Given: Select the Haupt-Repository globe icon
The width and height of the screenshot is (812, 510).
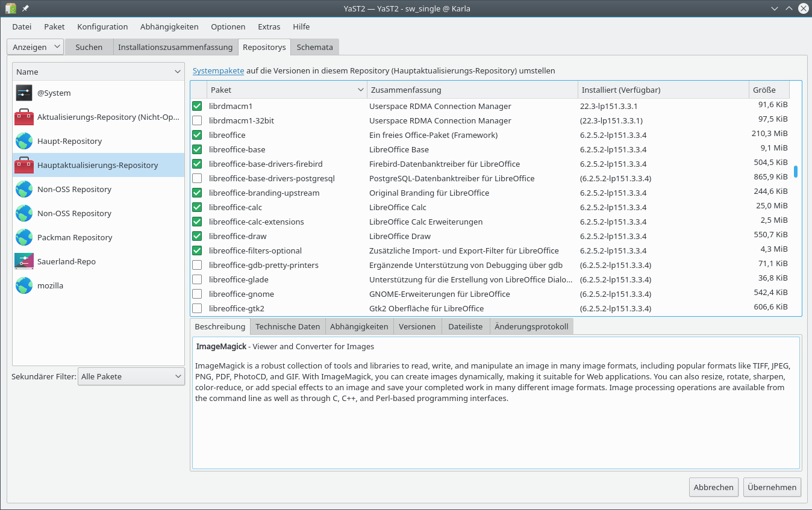Looking at the screenshot, I should (24, 141).
